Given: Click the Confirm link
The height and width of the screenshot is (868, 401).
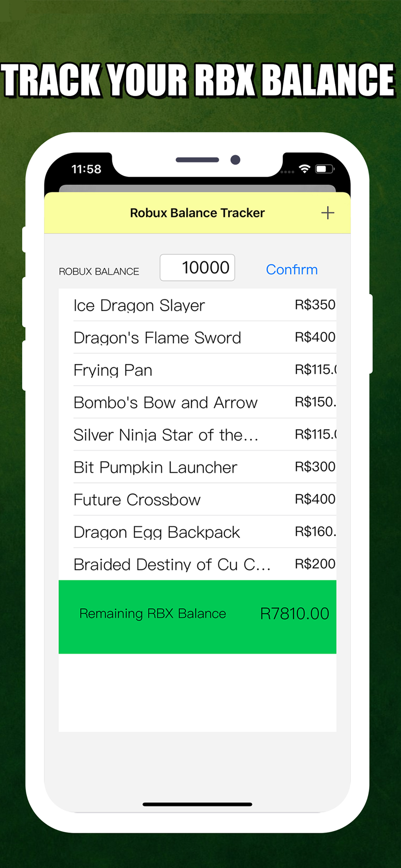Looking at the screenshot, I should click(x=292, y=270).
